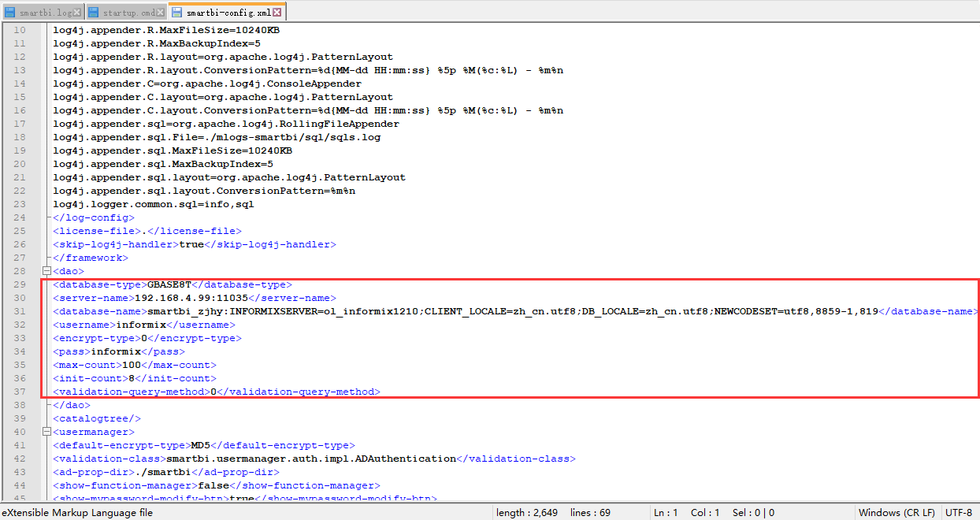Screen dimensions: 980x520
Task: Click the '<catalogtree/>' line
Action: tap(97, 418)
